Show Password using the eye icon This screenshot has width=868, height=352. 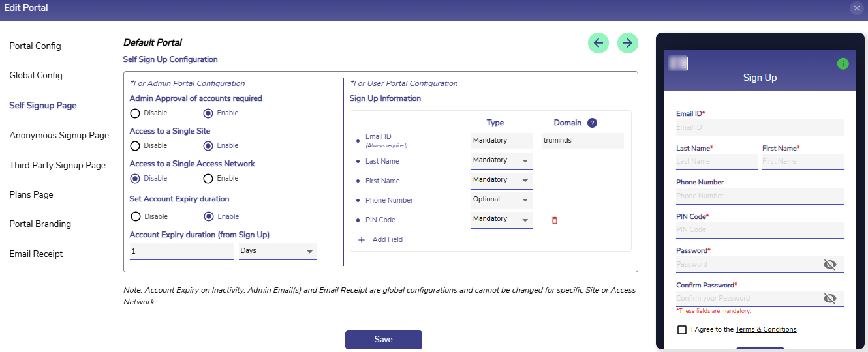coord(829,265)
